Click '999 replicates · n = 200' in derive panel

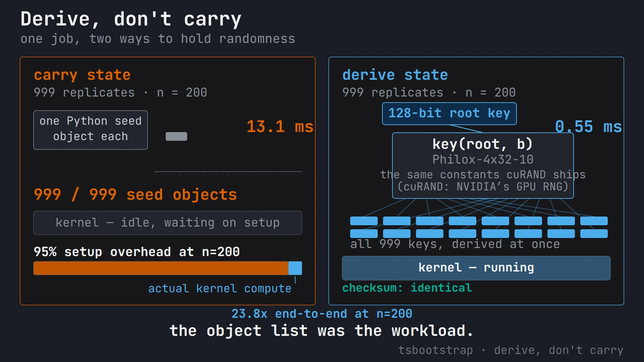(x=429, y=93)
